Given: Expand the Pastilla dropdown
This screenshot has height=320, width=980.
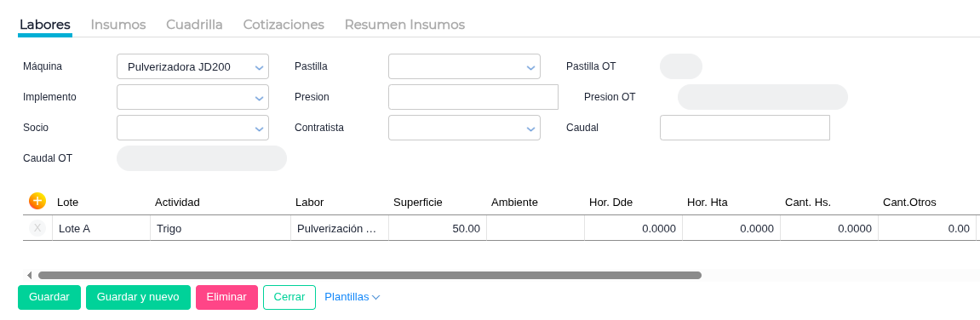Looking at the screenshot, I should click(x=464, y=66).
